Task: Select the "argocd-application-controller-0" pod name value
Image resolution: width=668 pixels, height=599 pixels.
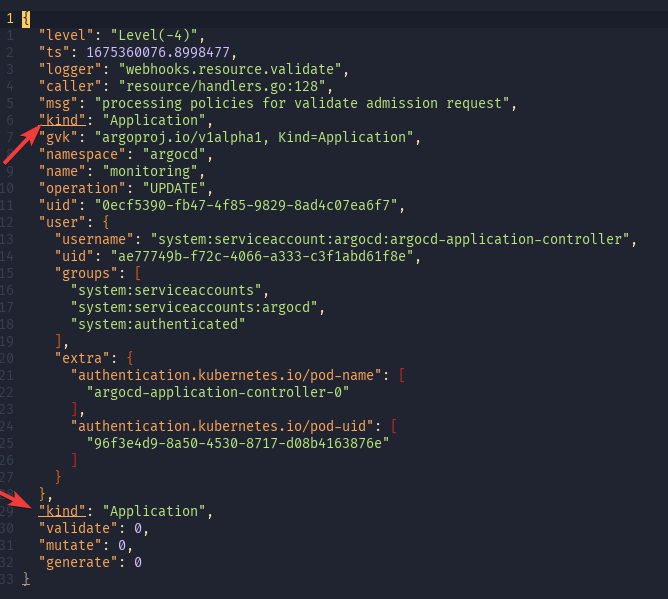Action: point(218,392)
